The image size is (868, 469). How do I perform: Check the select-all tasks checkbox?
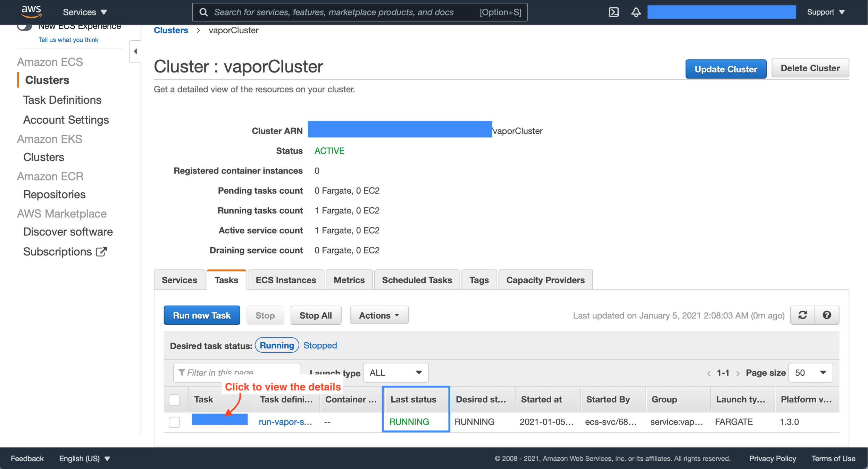pos(175,400)
